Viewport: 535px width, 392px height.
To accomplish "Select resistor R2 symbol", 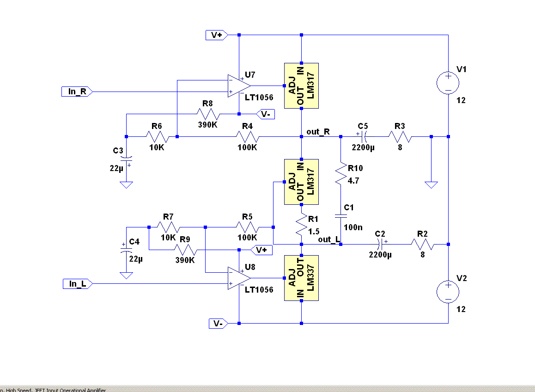I will point(422,244).
